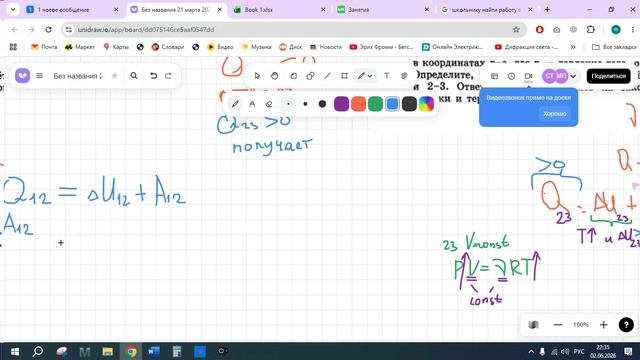Open the timer clock icon

pos(511,76)
